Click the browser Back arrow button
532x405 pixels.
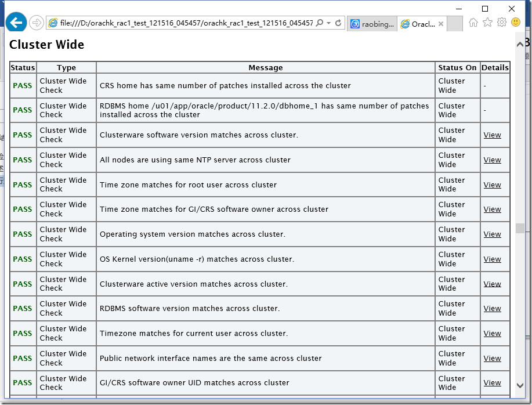(16, 23)
